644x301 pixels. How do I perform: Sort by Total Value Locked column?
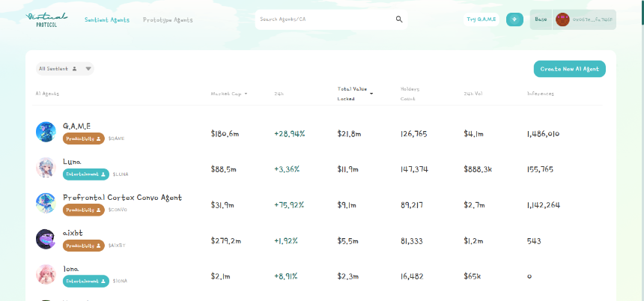pos(355,94)
